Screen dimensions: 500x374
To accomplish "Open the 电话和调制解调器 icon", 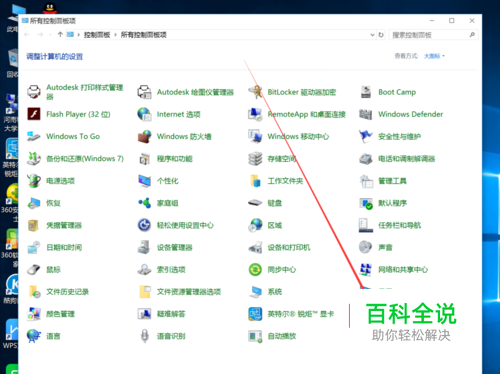I will pyautogui.click(x=366, y=159).
